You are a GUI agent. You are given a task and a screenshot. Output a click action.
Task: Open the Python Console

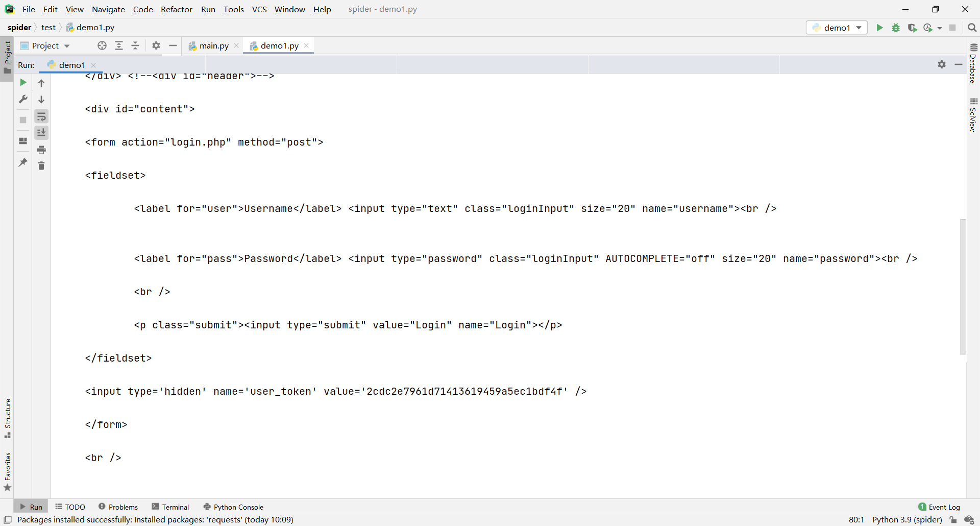233,507
